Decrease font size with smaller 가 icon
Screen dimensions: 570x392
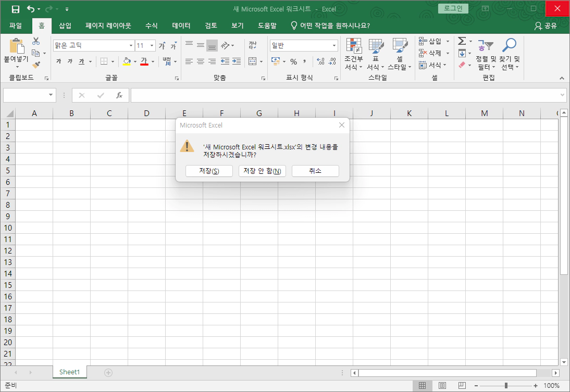(174, 45)
